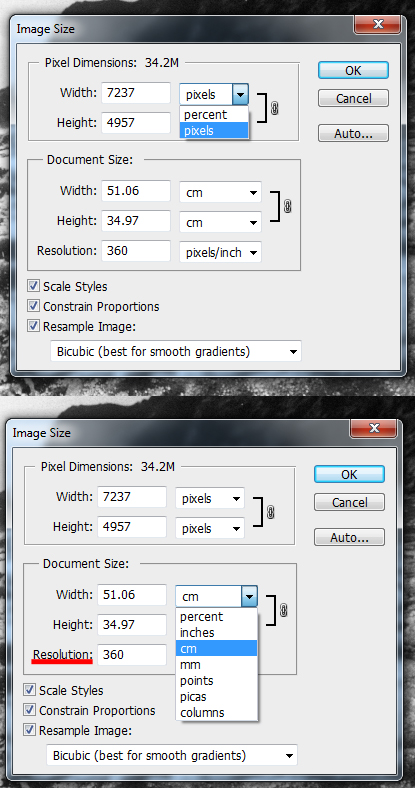Click Cancel button in the top dialog

353,98
